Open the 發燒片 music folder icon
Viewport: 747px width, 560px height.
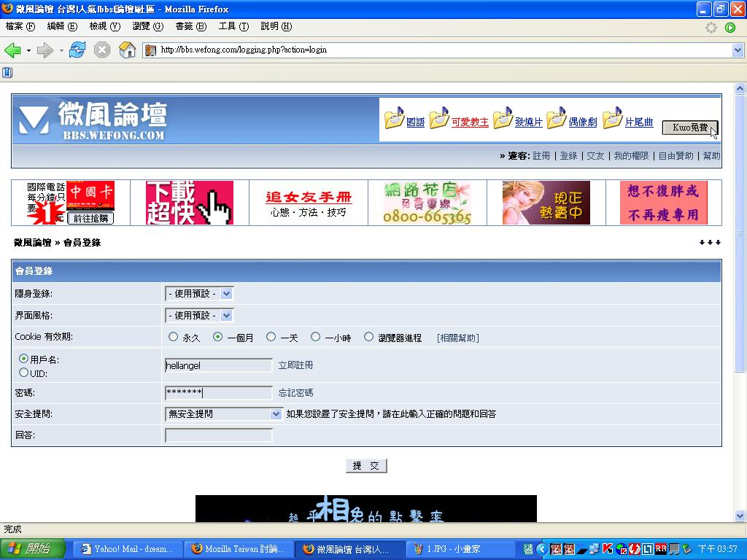pos(503,118)
